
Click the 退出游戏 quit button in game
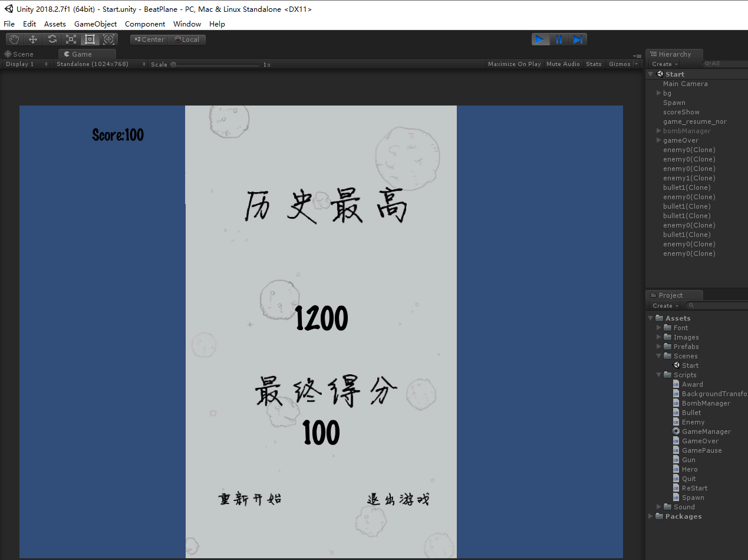coord(398,499)
